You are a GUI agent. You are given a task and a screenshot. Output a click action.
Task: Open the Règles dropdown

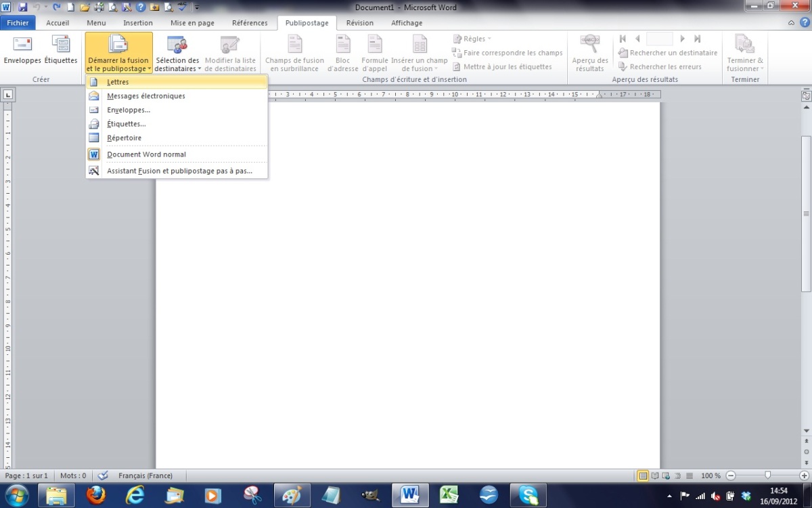click(x=472, y=39)
